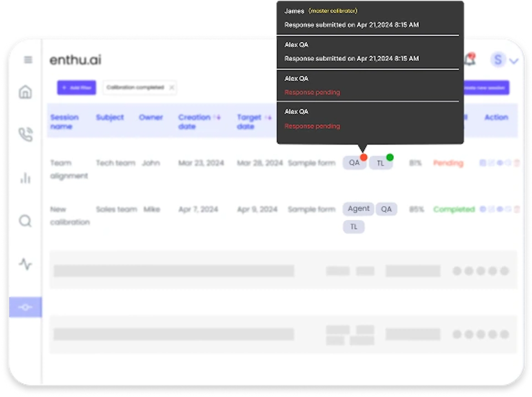This screenshot has width=532, height=397.
Task: Click the Add filter button
Action: pos(77,88)
